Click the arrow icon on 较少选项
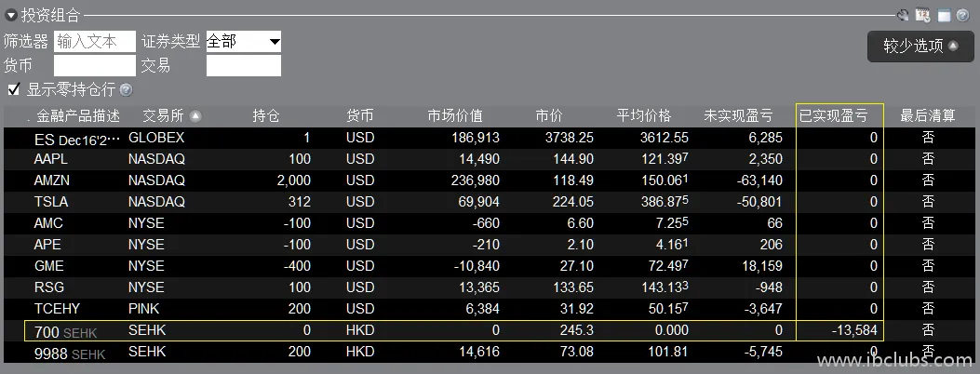 [953, 46]
